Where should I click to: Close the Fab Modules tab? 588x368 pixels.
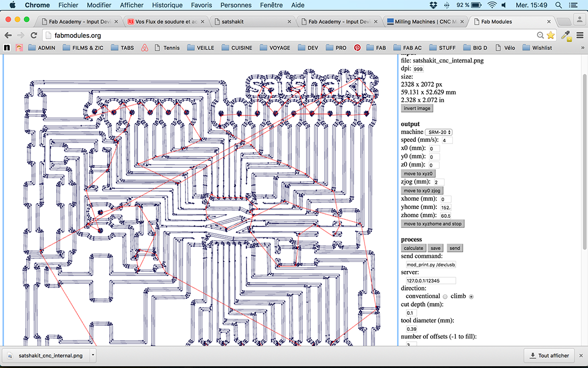549,22
